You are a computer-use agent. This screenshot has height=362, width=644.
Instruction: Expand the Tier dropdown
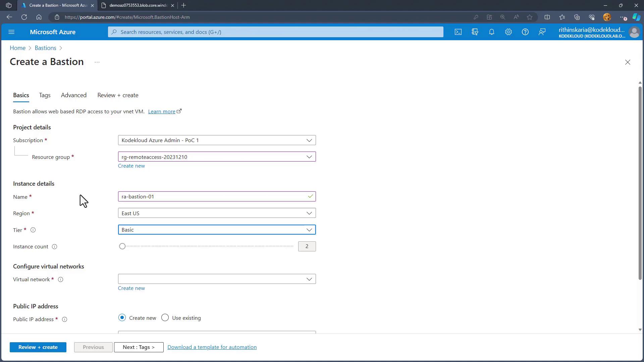(217, 230)
